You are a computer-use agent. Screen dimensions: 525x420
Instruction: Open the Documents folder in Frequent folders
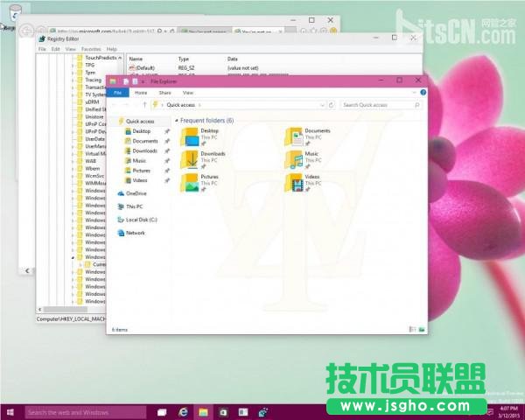[x=307, y=136]
